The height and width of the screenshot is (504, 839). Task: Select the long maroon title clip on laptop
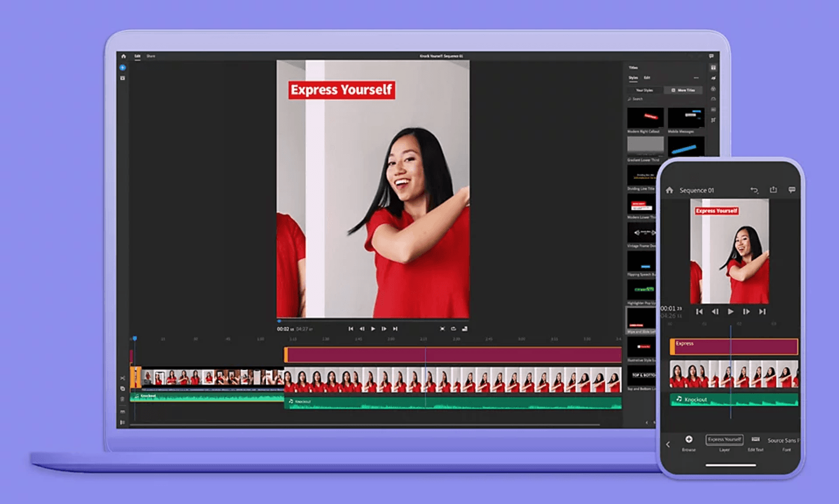453,355
